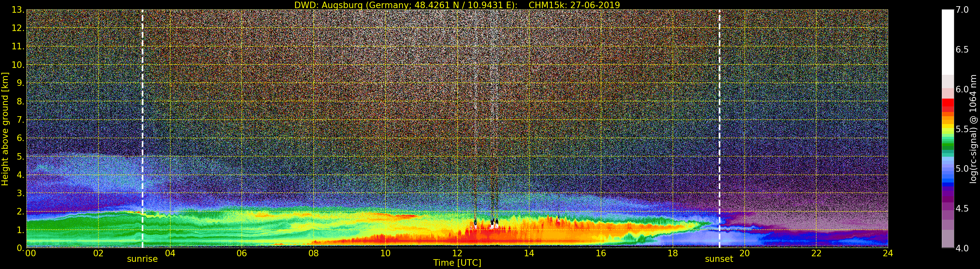Click the colorbar value '6.0'
This screenshot has width=980, height=269.
point(962,89)
